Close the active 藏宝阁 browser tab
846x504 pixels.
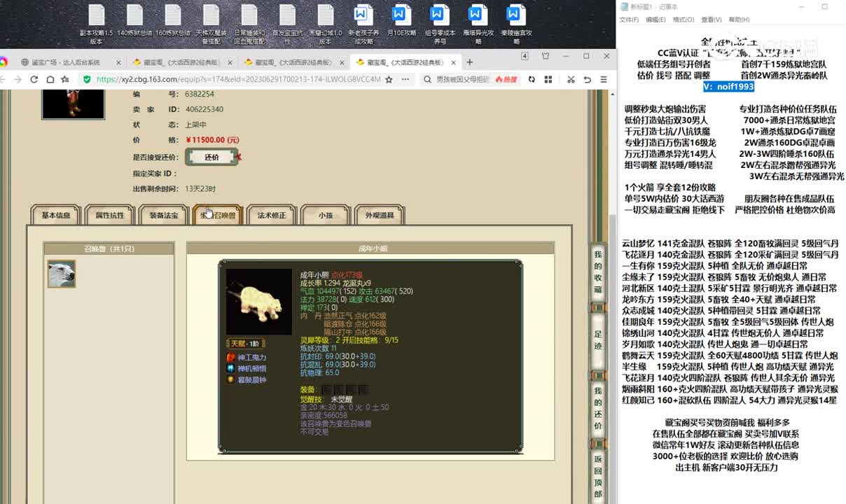455,62
